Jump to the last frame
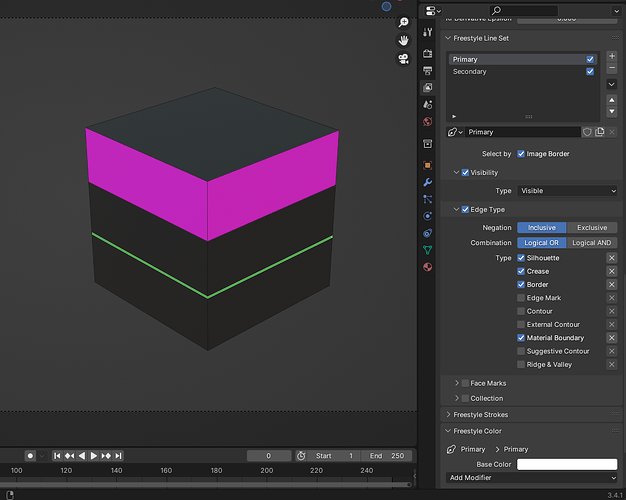626x500 pixels. (118, 456)
